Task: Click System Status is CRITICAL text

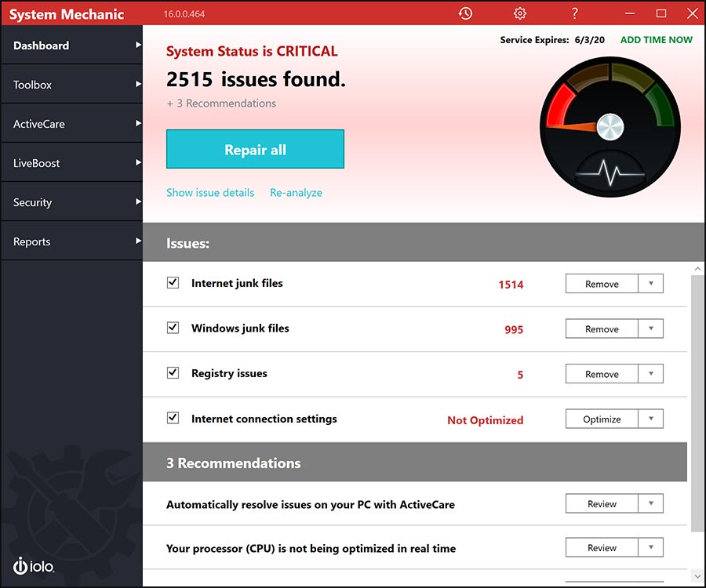Action: 252,51
